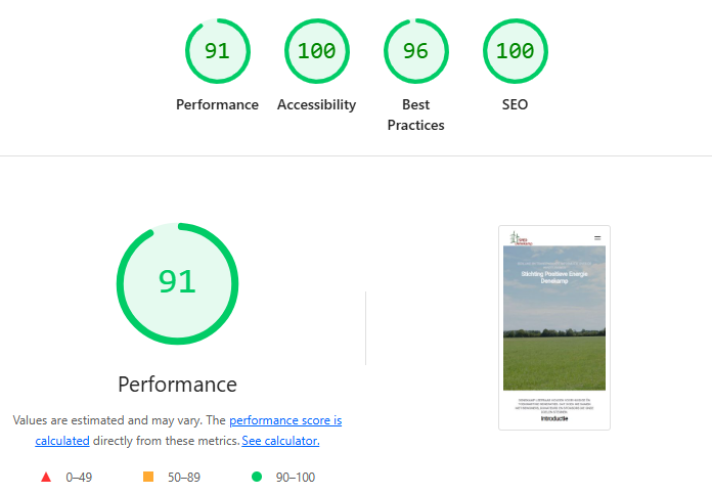Click the final page screenshot thumbnail
The image size is (712, 495).
point(554,327)
